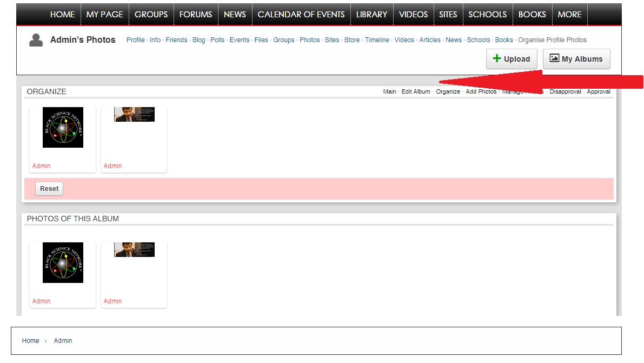Click the Reset button
644x363 pixels.
(49, 189)
